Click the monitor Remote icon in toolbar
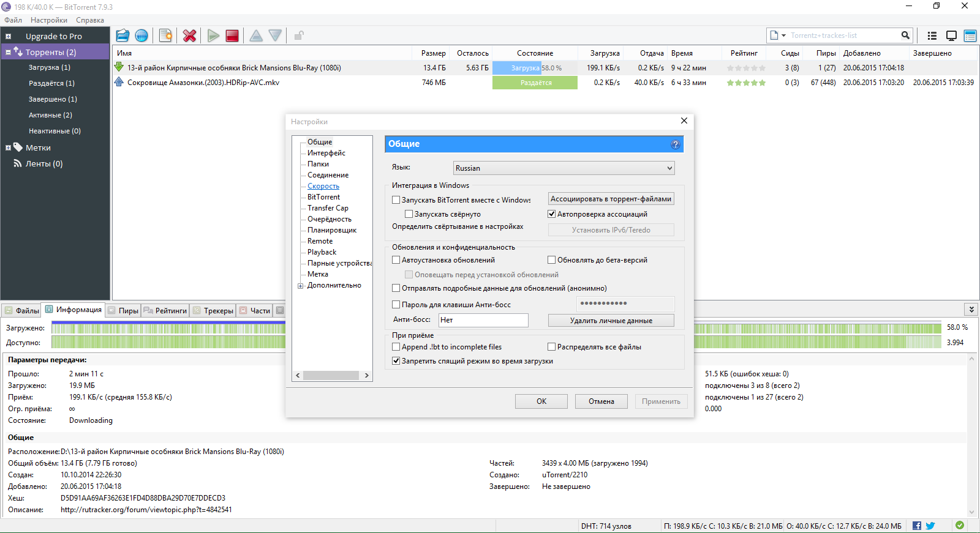The height and width of the screenshot is (533, 980). coord(951,35)
